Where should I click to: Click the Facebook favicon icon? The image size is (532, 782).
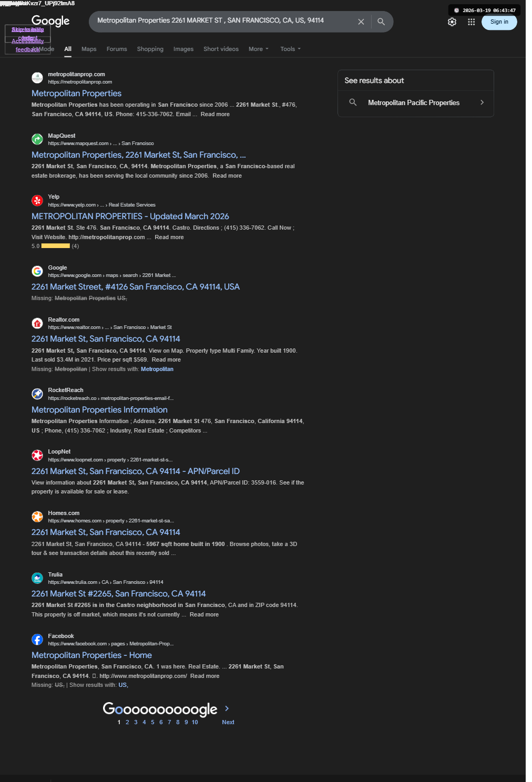(x=37, y=640)
